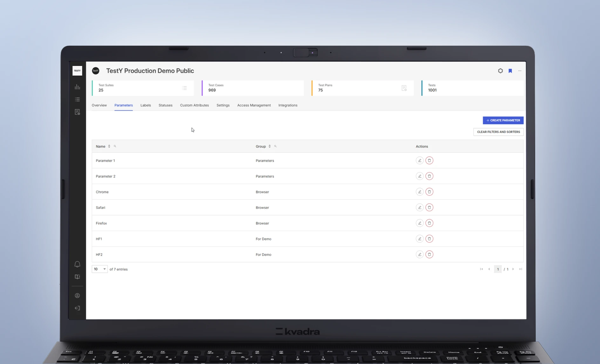Screen dimensions: 600x364
Task: Click Clear Filters and Sorters button
Action: (x=498, y=132)
